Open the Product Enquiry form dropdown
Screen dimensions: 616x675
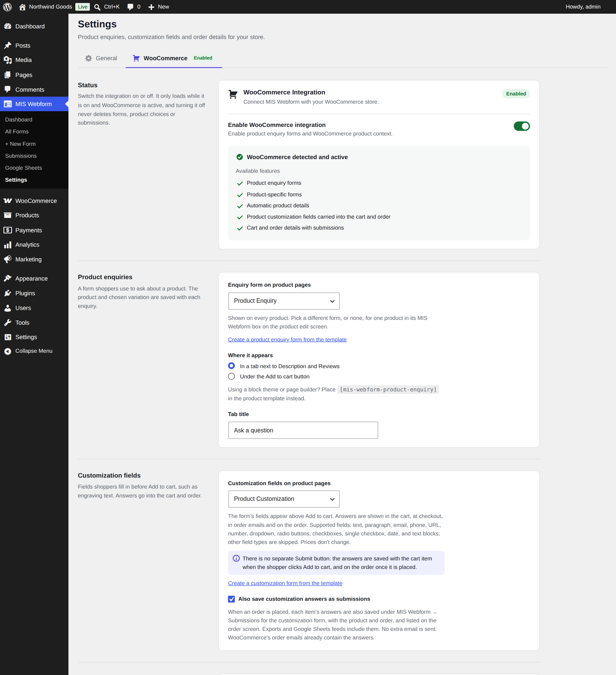(284, 301)
